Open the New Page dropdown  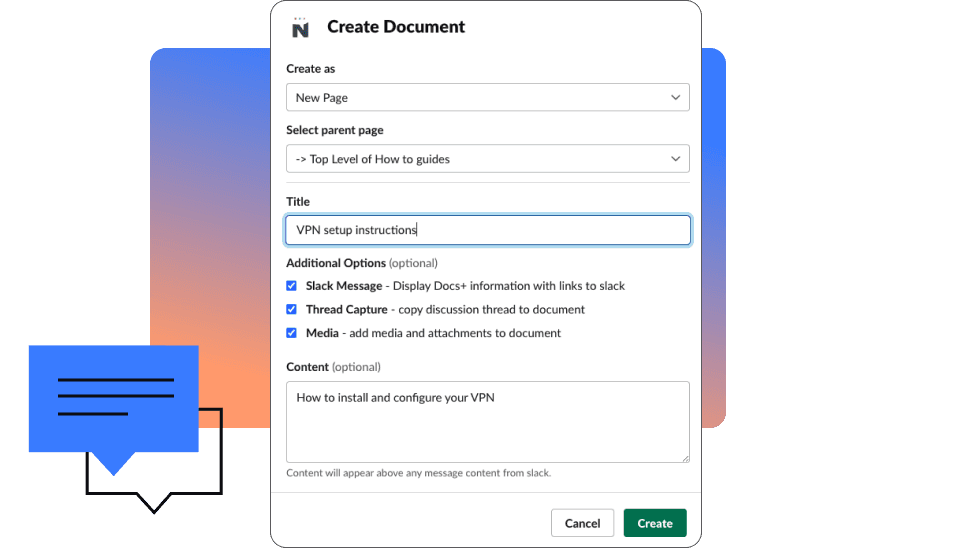(487, 98)
